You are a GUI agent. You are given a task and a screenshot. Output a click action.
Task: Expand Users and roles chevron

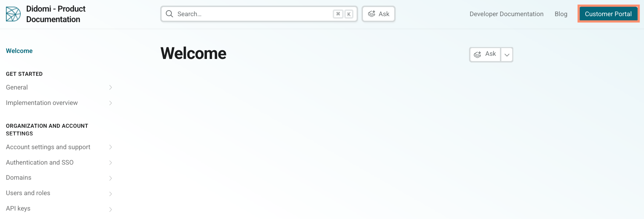(x=110, y=193)
